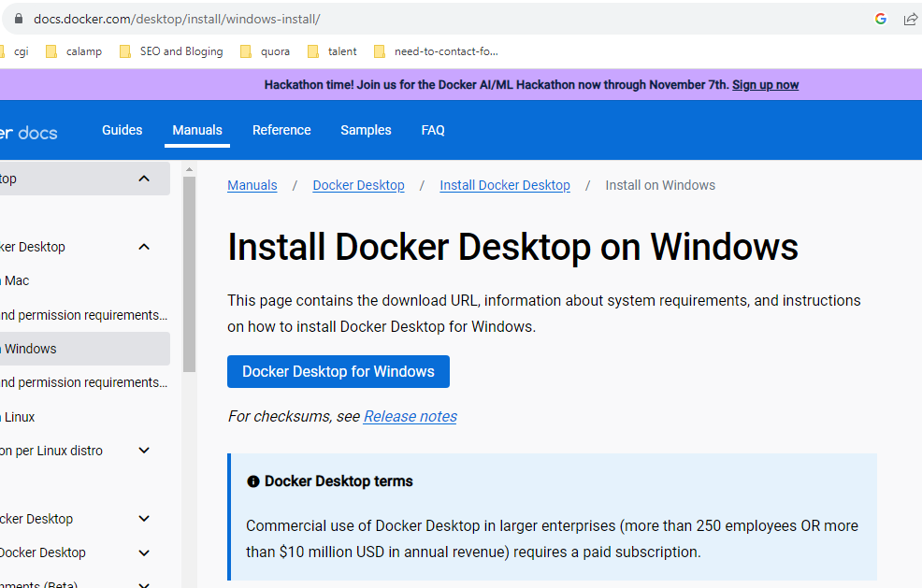
Task: Open the quora bookmark folder
Action: 266,51
